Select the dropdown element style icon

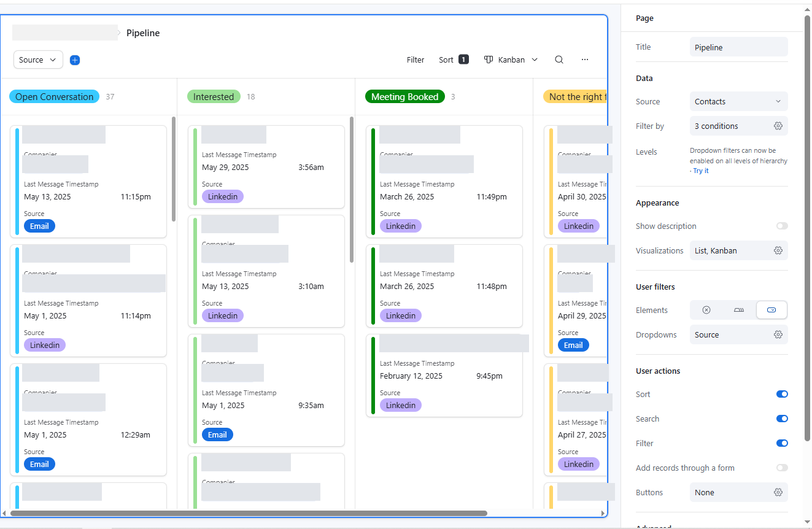771,310
